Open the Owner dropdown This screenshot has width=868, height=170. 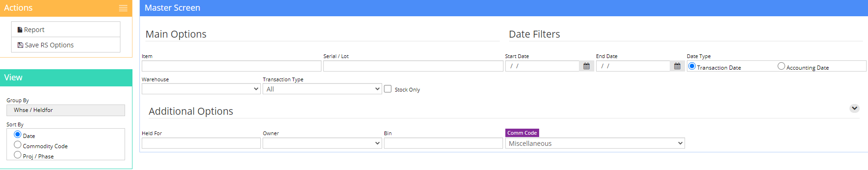pyautogui.click(x=322, y=143)
